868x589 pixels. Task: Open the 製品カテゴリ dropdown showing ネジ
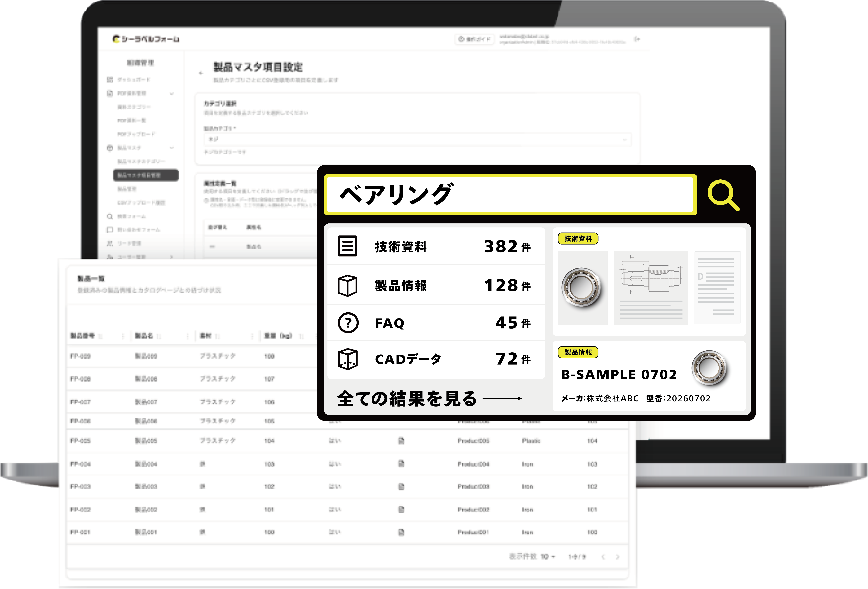417,139
